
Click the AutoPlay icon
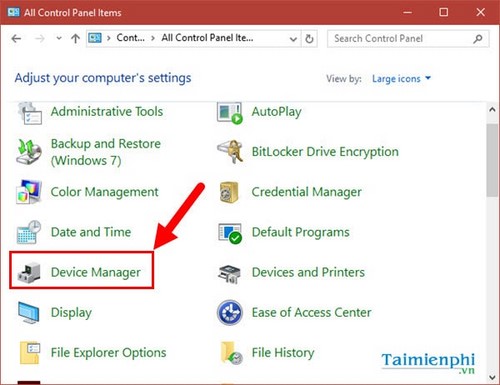pyautogui.click(x=230, y=113)
